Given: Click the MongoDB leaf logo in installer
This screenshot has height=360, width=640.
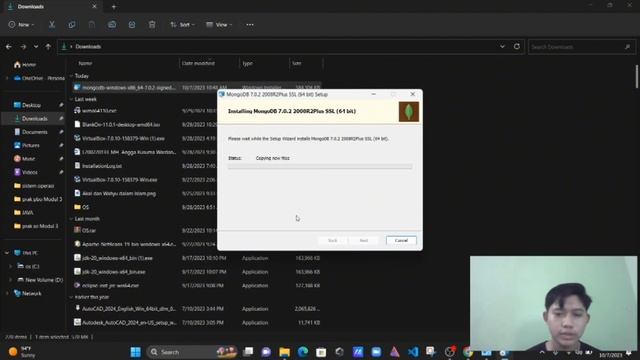Looking at the screenshot, I should click(x=409, y=112).
